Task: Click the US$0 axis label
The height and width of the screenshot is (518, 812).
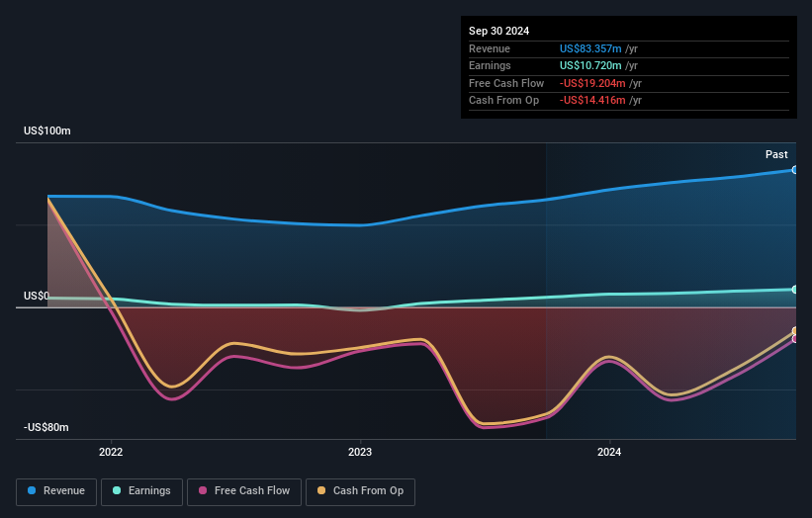Action: pyautogui.click(x=37, y=296)
